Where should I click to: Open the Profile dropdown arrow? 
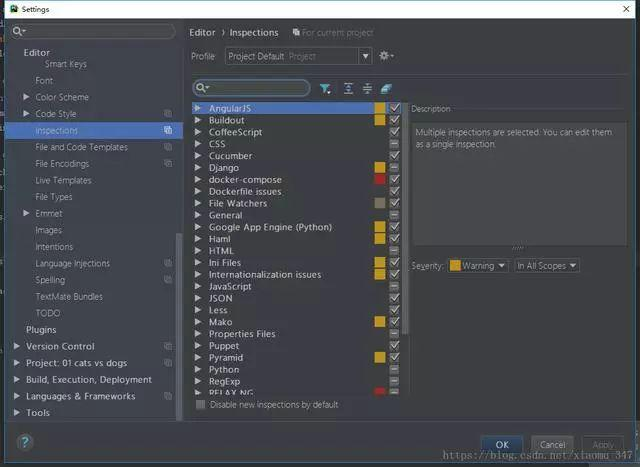pyautogui.click(x=365, y=56)
